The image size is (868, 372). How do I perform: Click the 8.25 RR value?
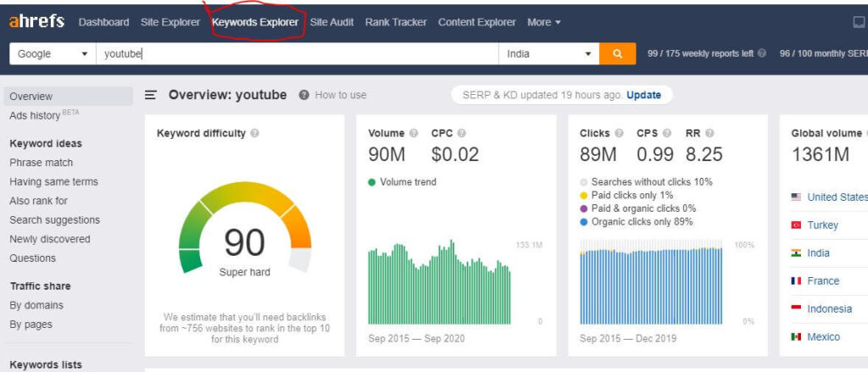coord(704,154)
